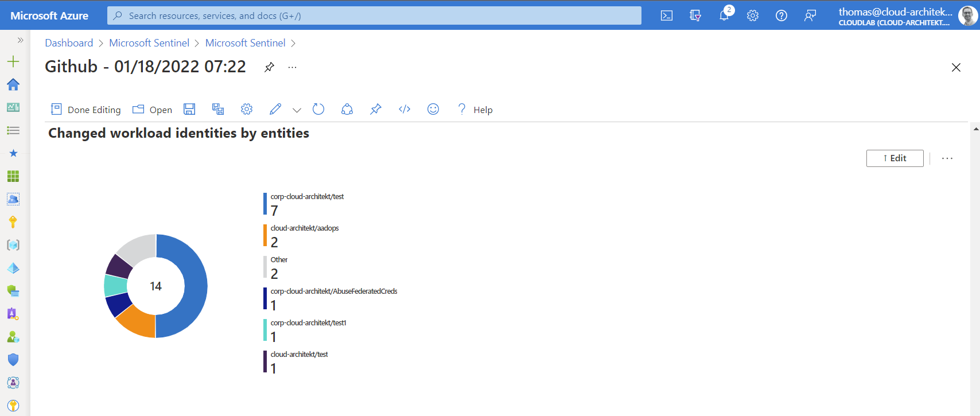The width and height of the screenshot is (980, 416).
Task: Click Create a resource plus icon
Action: (x=13, y=61)
